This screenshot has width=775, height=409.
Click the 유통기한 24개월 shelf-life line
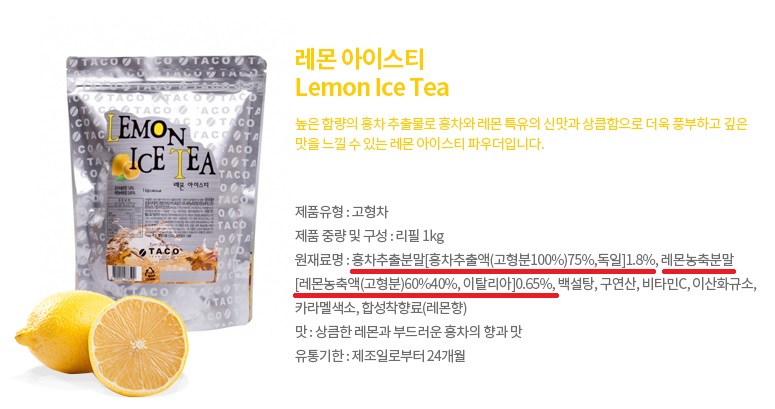tap(380, 356)
